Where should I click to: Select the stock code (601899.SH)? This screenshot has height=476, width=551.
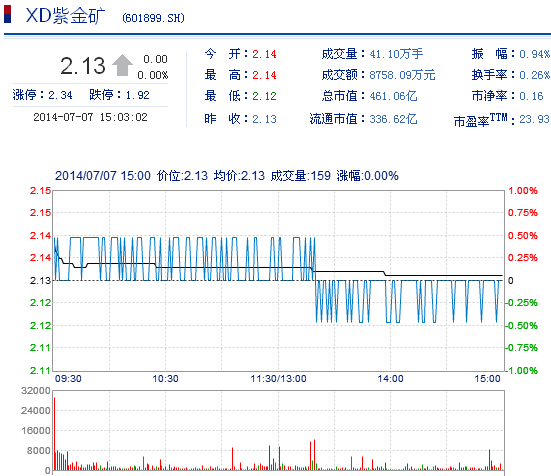[x=153, y=18]
